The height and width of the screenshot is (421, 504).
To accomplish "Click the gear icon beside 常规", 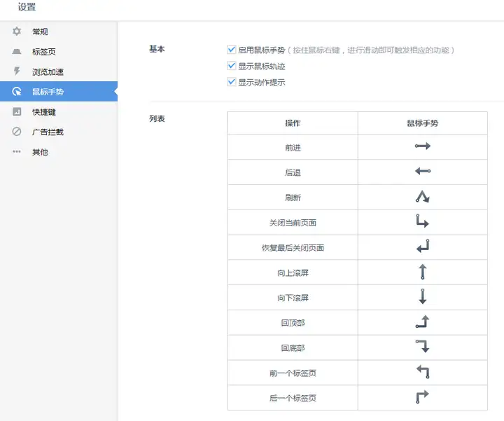I will pos(17,32).
